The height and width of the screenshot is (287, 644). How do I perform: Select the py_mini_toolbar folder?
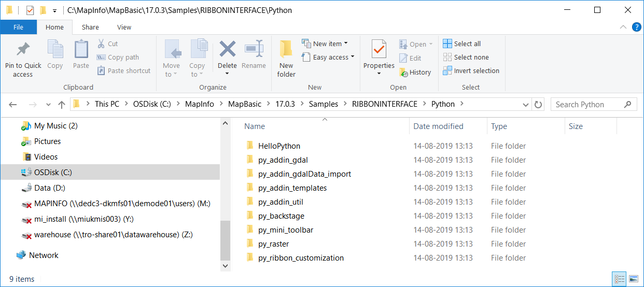tap(286, 230)
